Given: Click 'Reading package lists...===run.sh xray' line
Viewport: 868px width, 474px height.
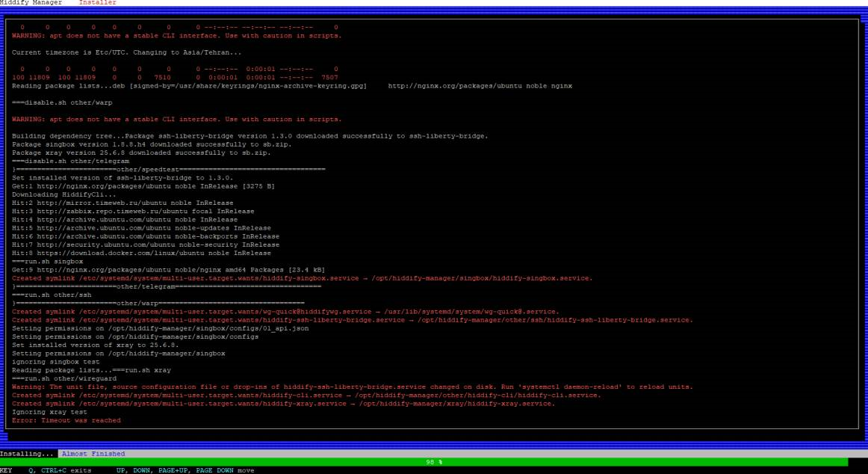Looking at the screenshot, I should (91, 370).
